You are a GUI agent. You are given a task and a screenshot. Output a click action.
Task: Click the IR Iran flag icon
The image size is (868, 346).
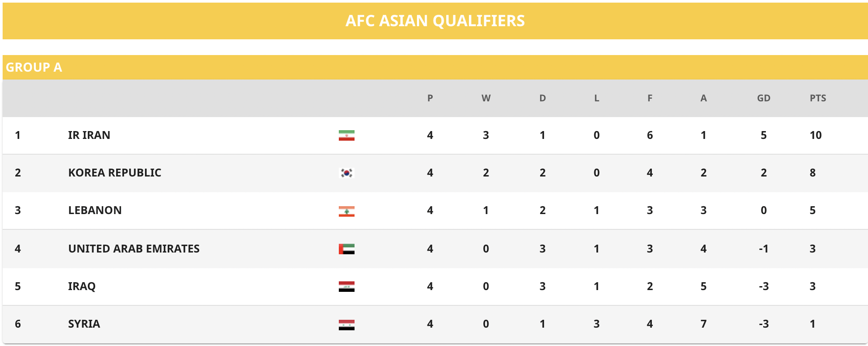point(347,135)
